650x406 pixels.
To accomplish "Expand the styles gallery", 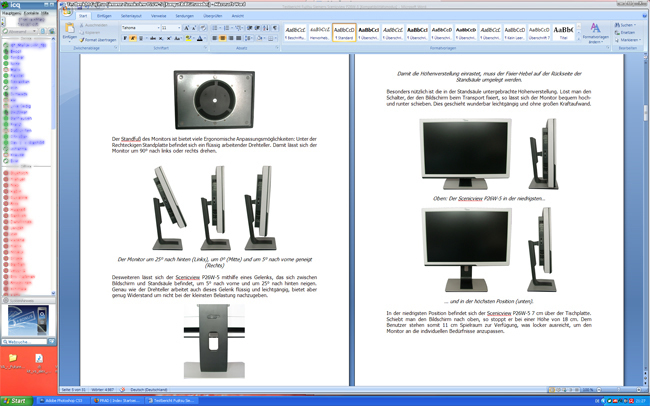I will [579, 39].
